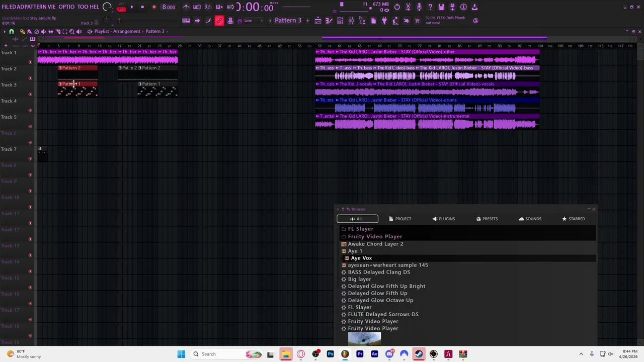Select the Aye Vox browser item
This screenshot has width=644, height=362.
coord(361,258)
